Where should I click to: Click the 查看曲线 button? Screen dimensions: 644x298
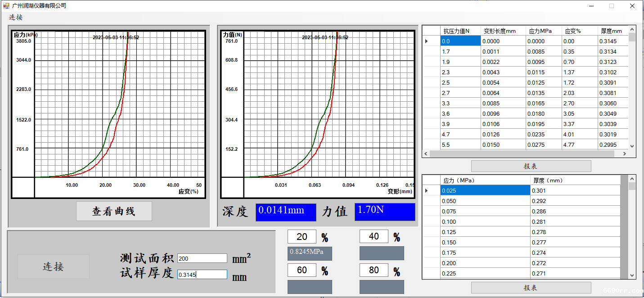(x=114, y=211)
